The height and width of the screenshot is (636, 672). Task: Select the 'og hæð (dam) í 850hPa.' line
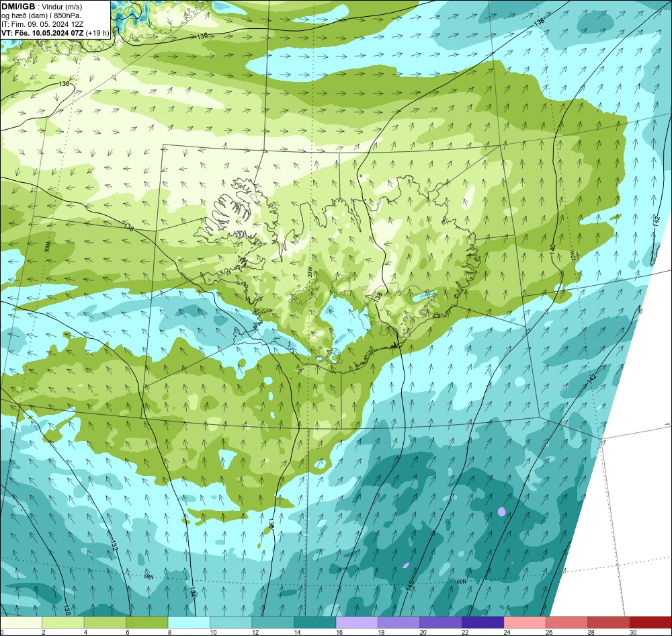(41, 15)
